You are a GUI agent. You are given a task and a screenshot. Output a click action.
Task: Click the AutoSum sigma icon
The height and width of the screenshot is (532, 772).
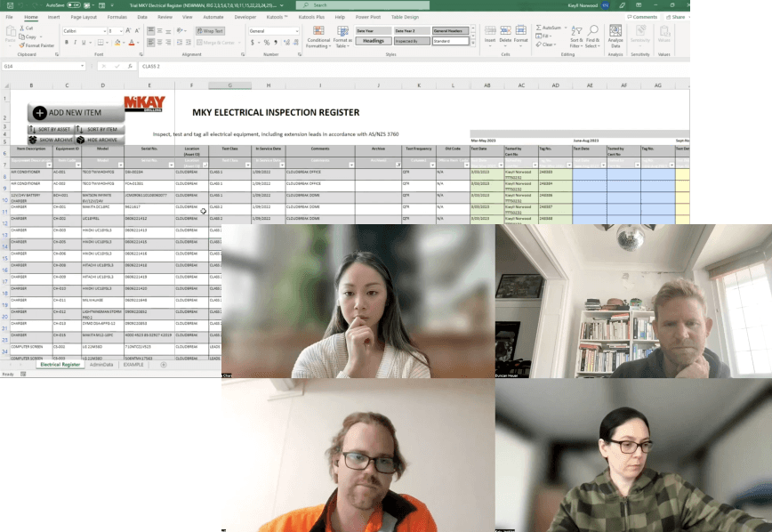click(539, 28)
